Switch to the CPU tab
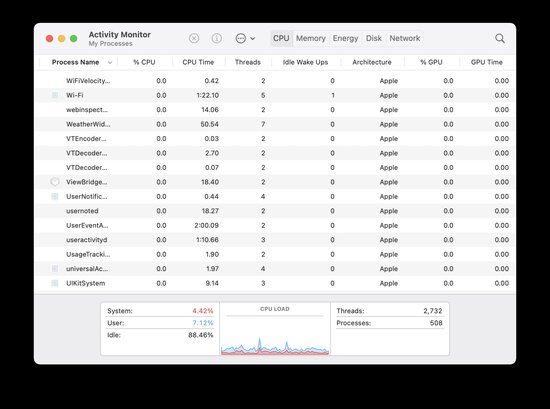The height and width of the screenshot is (409, 550). (x=281, y=38)
